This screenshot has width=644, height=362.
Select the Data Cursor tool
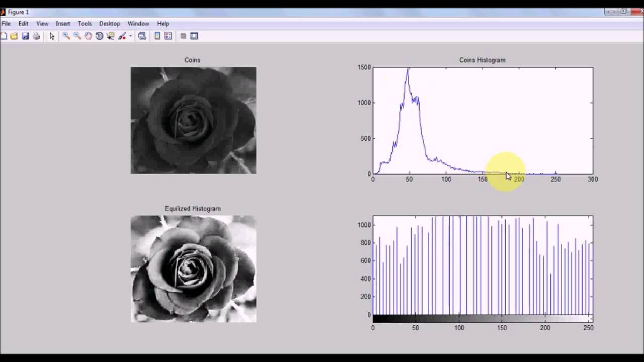tap(110, 36)
